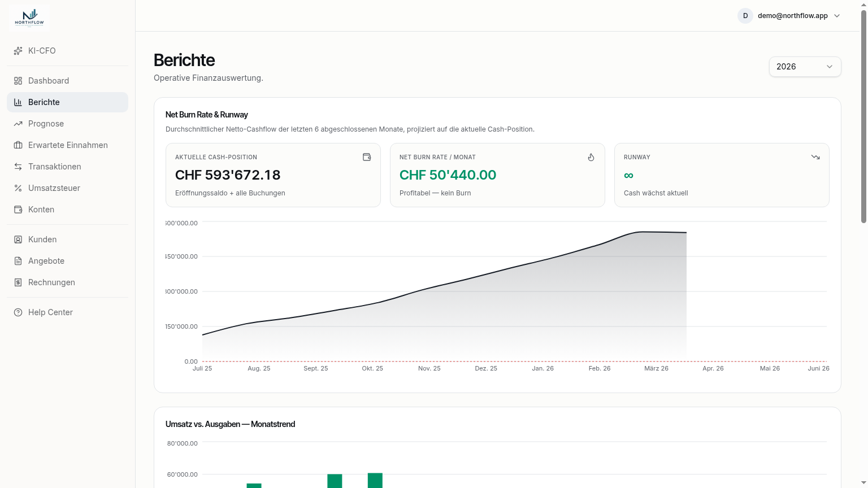Expand the demo@northflow.app account menu

(789, 16)
